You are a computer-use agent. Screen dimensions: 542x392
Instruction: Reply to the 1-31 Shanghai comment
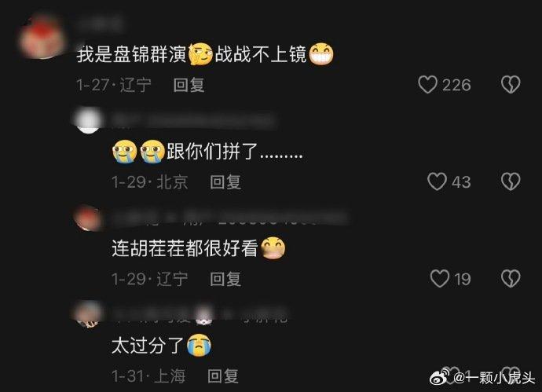(x=223, y=376)
